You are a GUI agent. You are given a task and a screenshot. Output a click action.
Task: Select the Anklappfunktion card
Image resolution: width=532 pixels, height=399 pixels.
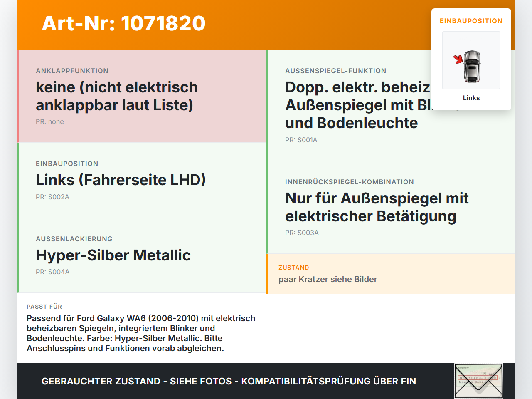141,96
